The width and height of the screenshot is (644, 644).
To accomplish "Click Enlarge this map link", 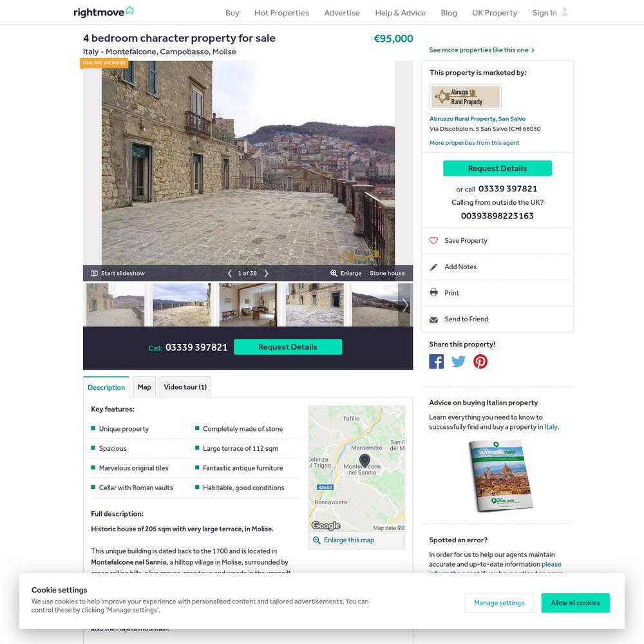I will (x=348, y=540).
